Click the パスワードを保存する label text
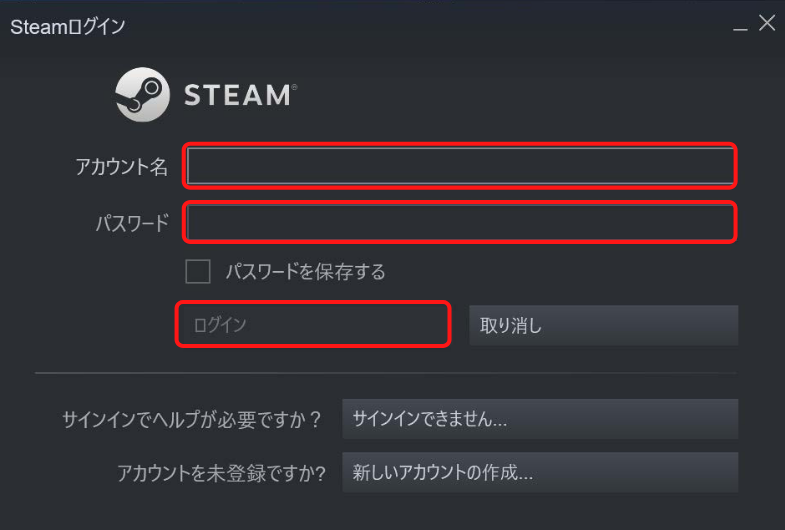The height and width of the screenshot is (530, 785). 305,272
